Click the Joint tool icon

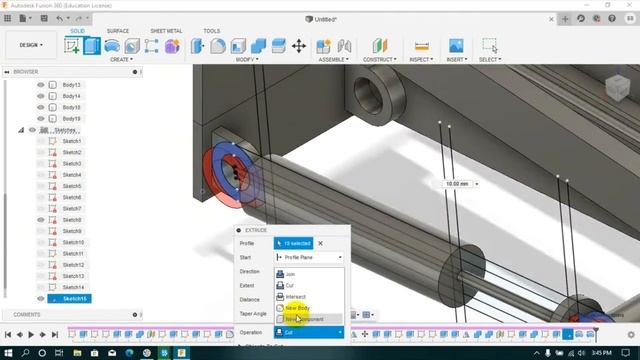click(x=344, y=46)
